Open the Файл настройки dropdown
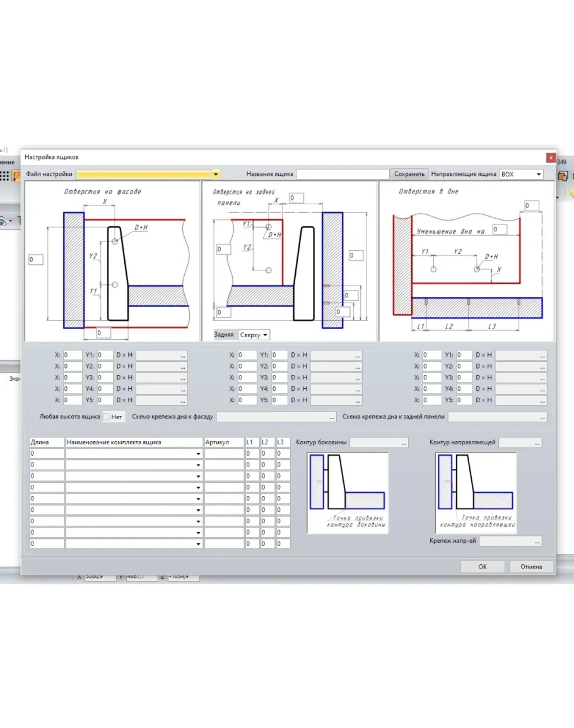 (x=216, y=174)
